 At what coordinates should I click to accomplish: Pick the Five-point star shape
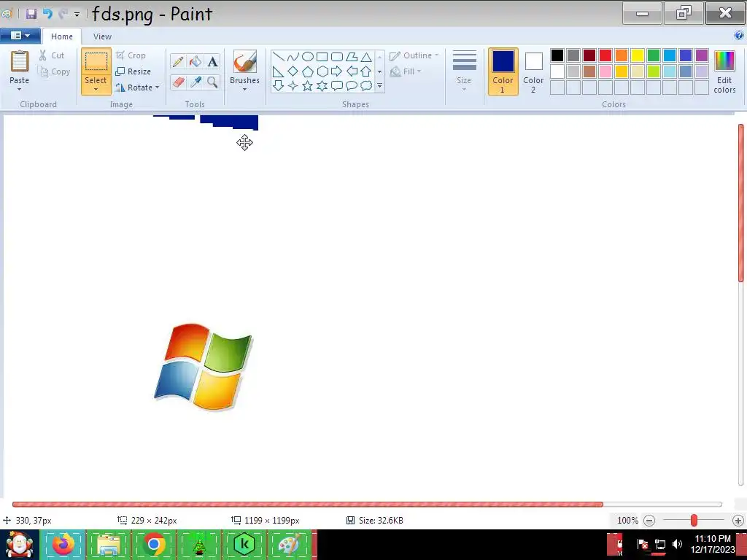coord(308,86)
